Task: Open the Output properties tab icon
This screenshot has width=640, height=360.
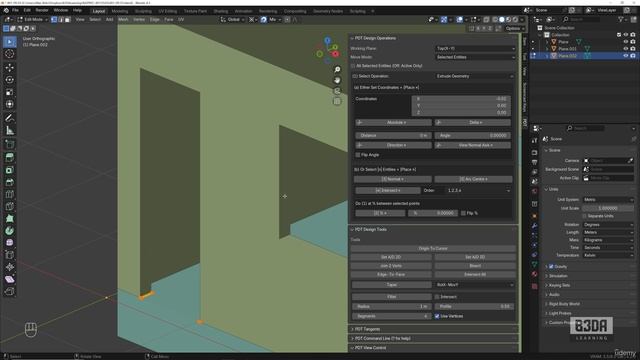Action: tap(534, 162)
